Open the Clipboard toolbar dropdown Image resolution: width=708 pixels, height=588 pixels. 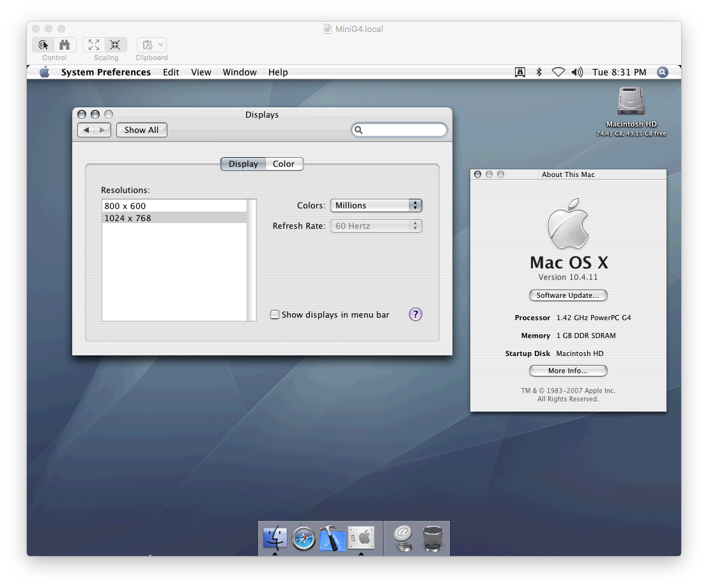(151, 45)
